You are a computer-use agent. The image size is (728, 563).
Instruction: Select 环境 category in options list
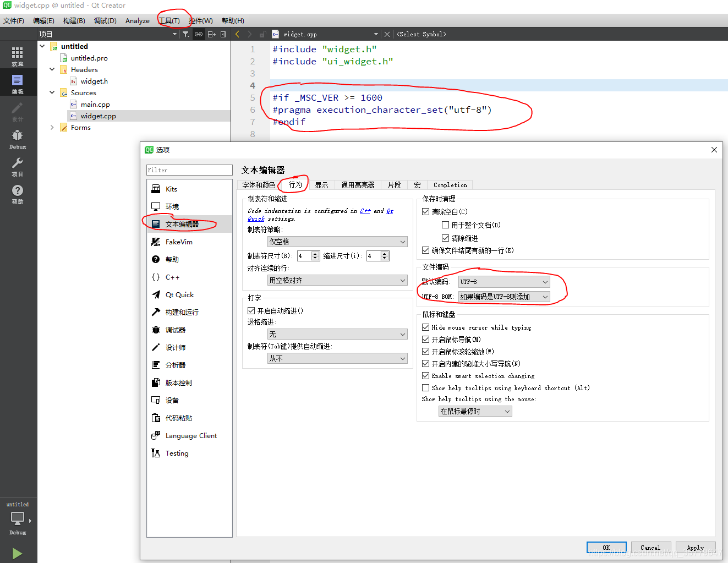[189, 206]
